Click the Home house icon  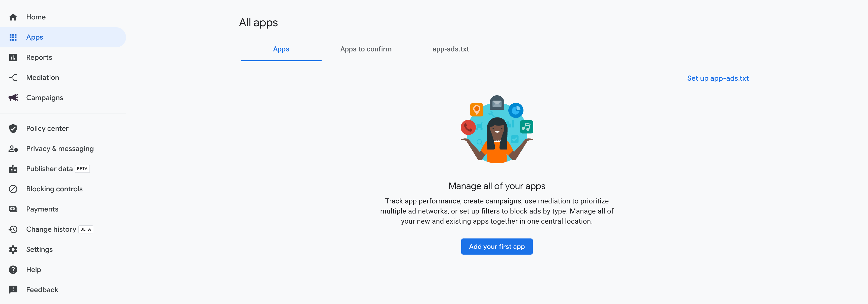coord(13,17)
